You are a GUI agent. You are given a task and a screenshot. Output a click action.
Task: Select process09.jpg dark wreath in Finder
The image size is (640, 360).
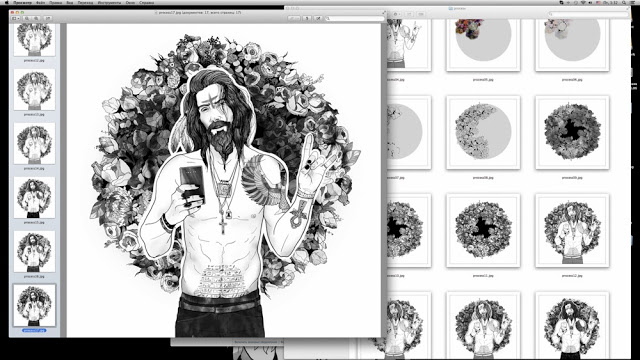(x=572, y=133)
